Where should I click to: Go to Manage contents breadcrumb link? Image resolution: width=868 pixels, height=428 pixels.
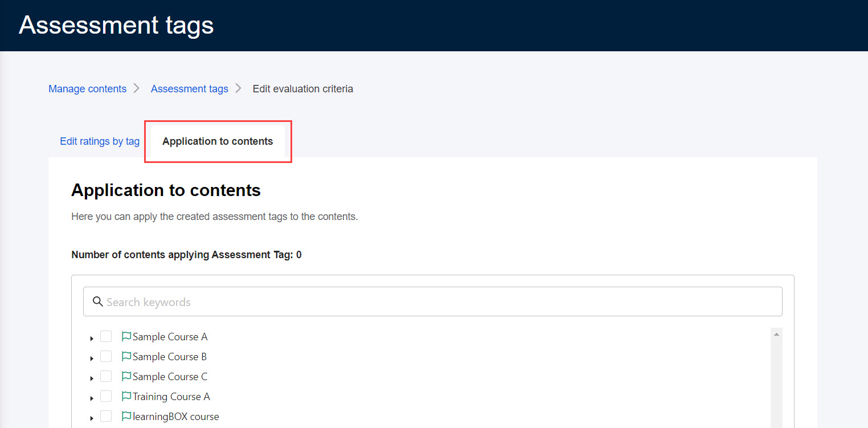pyautogui.click(x=87, y=89)
